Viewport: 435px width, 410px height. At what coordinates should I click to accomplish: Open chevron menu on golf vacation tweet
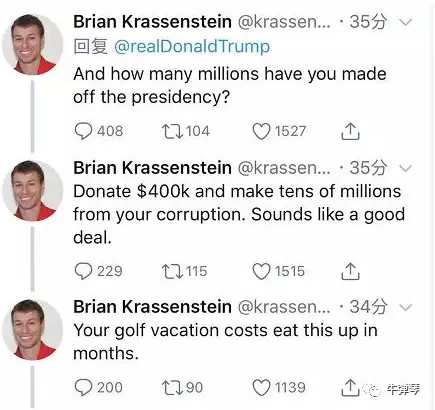[406, 307]
